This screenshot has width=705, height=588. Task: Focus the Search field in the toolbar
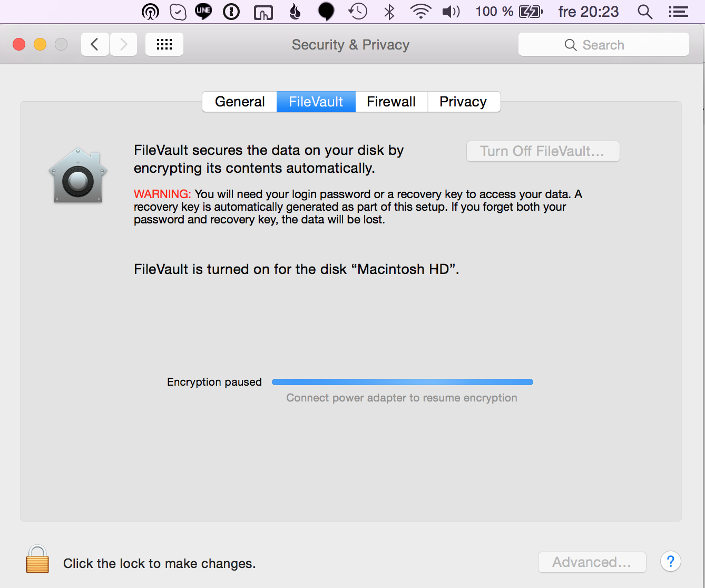click(x=604, y=45)
